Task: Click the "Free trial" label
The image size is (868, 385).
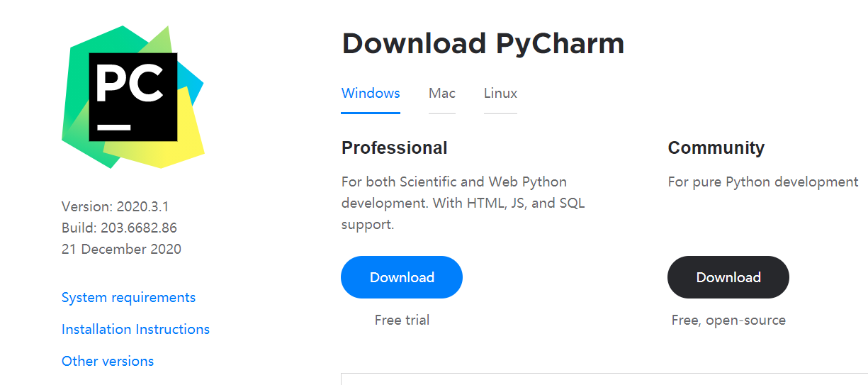Action: click(x=402, y=320)
